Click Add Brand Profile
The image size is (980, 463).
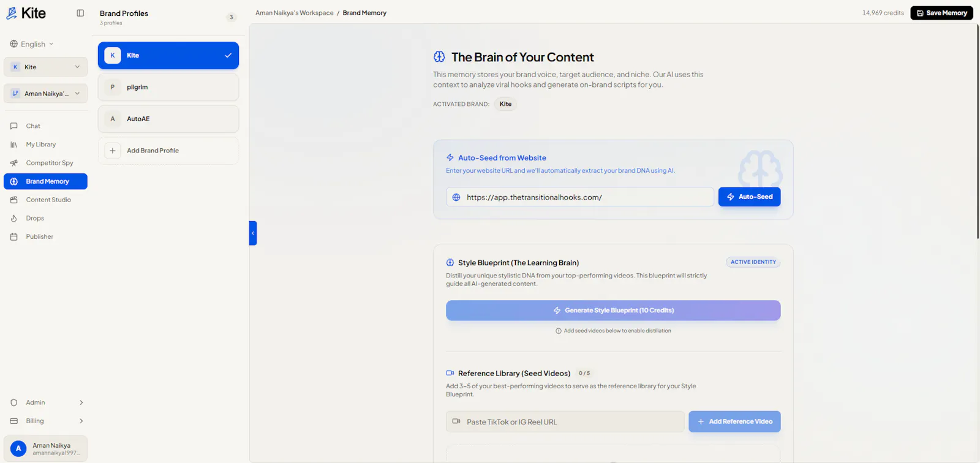[x=168, y=151]
